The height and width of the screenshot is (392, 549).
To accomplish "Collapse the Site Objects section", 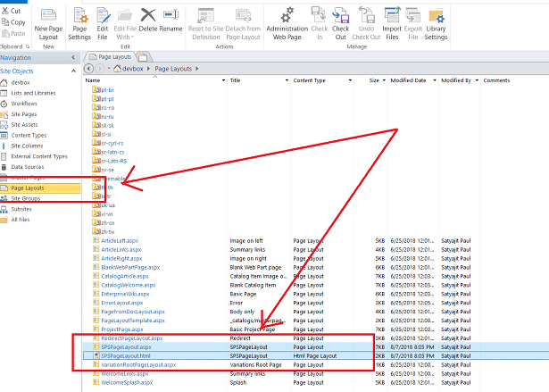I will pyautogui.click(x=73, y=71).
